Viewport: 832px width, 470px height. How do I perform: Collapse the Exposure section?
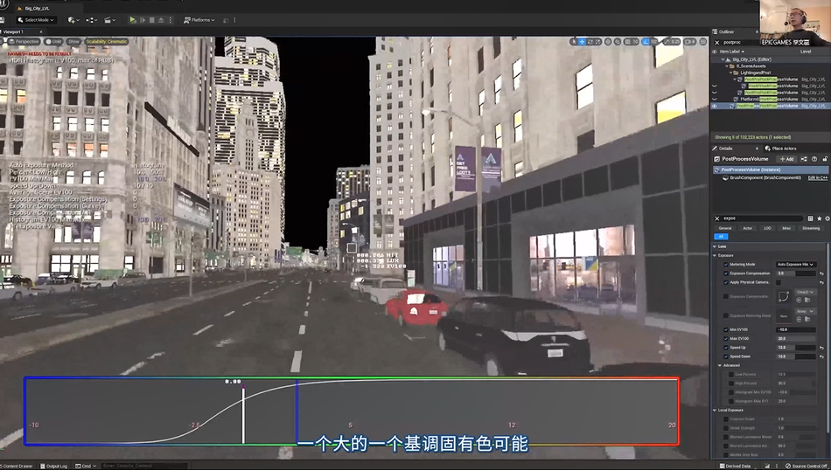715,255
